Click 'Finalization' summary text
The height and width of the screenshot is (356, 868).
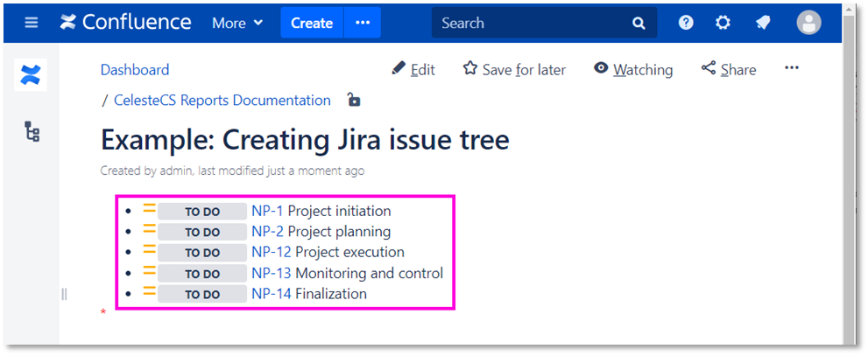[331, 294]
